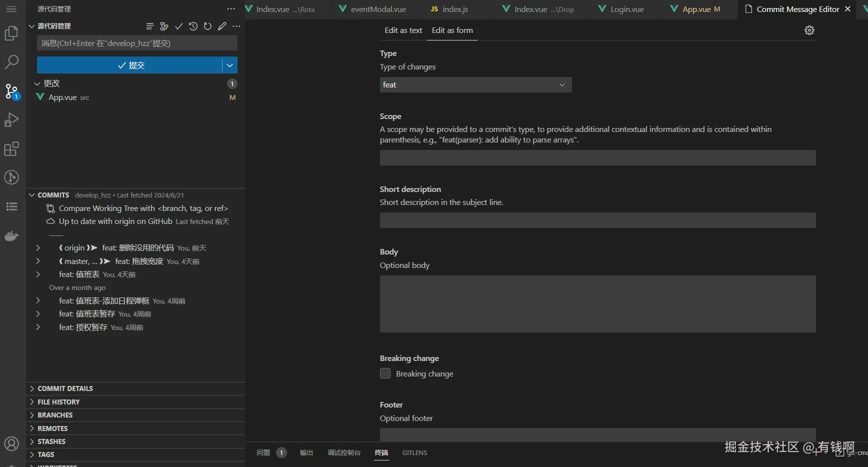
Task: Open the Explorer view in activity bar
Action: point(11,33)
